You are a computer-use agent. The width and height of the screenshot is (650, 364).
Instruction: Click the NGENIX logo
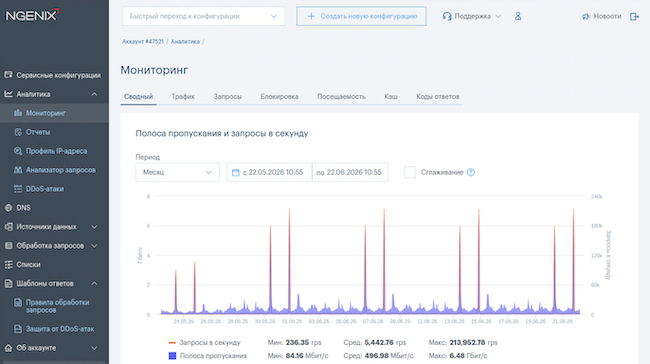pyautogui.click(x=32, y=15)
